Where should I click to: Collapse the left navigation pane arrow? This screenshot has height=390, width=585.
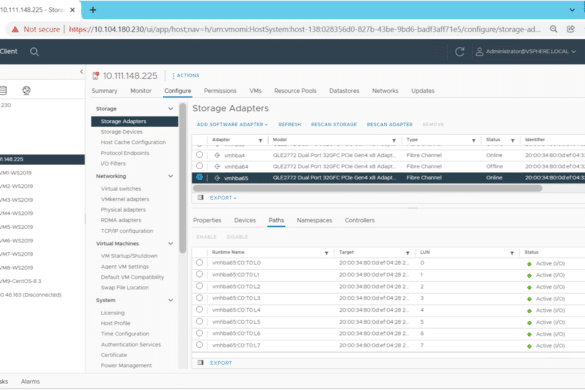[x=81, y=71]
